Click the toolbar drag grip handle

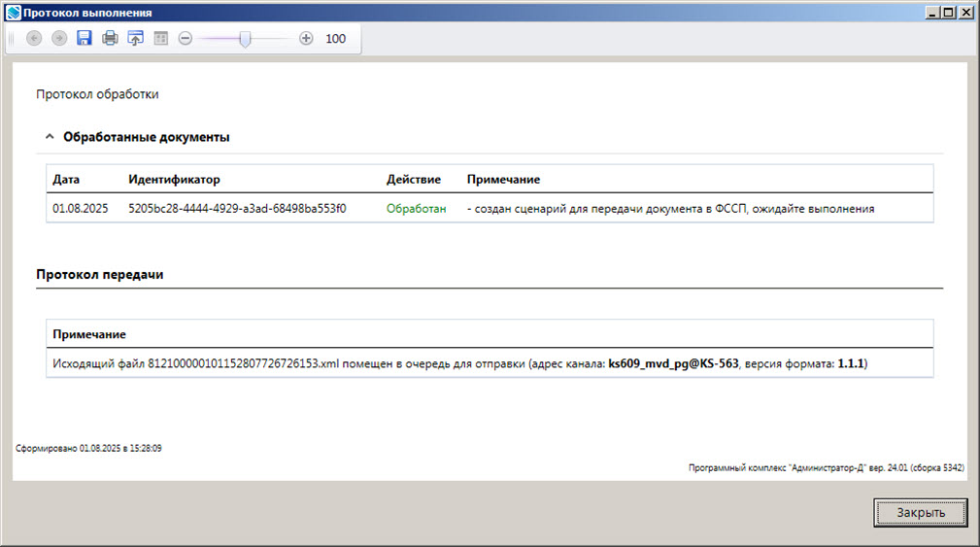click(x=12, y=39)
